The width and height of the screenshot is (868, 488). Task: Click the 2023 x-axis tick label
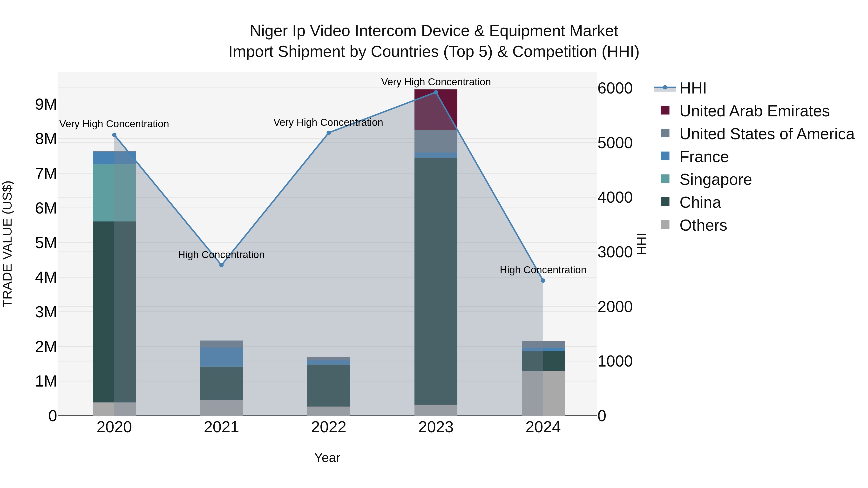(x=436, y=427)
